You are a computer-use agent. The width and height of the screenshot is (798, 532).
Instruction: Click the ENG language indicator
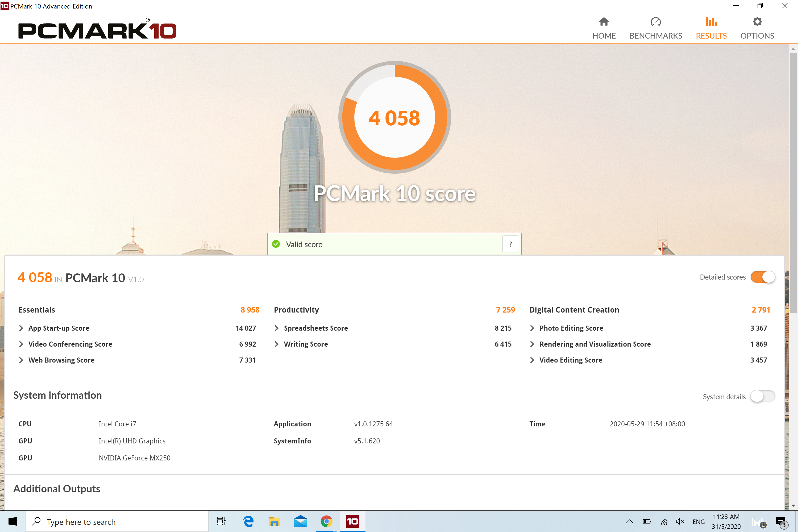(x=699, y=521)
